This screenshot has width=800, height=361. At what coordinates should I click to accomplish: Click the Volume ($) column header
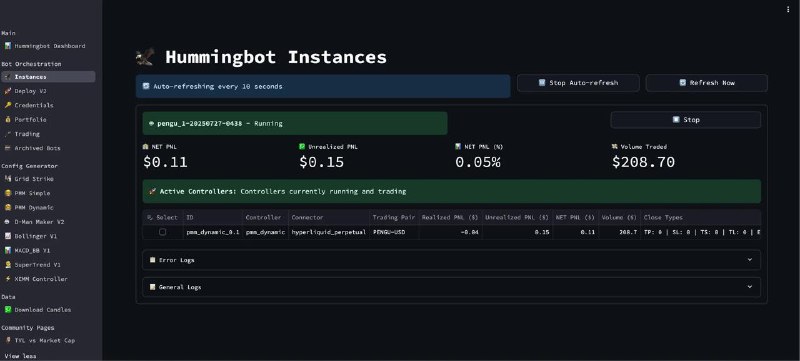click(619, 218)
